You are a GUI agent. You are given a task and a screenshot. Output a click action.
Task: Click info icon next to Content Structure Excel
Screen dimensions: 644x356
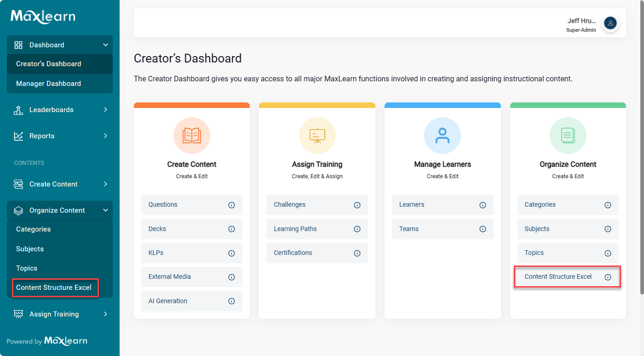tap(608, 277)
